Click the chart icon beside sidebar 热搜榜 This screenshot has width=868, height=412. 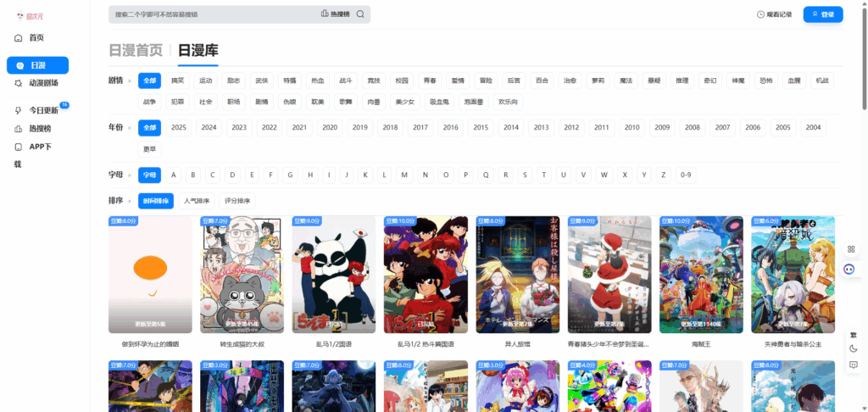(x=19, y=129)
